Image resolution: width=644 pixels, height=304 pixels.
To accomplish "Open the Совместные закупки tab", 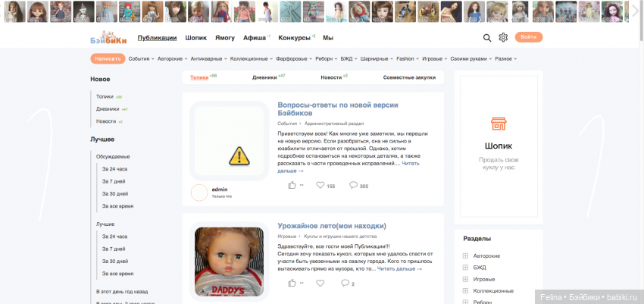I will pyautogui.click(x=409, y=77).
